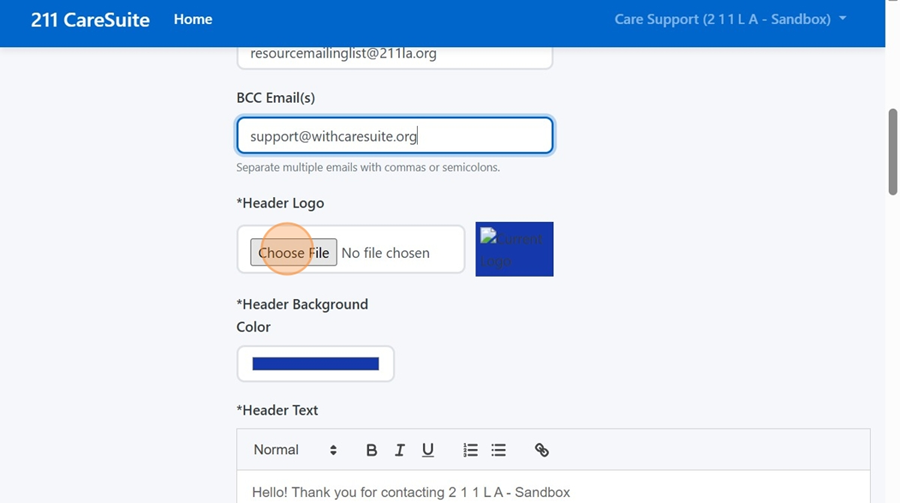This screenshot has width=900, height=503.
Task: Click the BCC Email(s) field label
Action: click(276, 98)
